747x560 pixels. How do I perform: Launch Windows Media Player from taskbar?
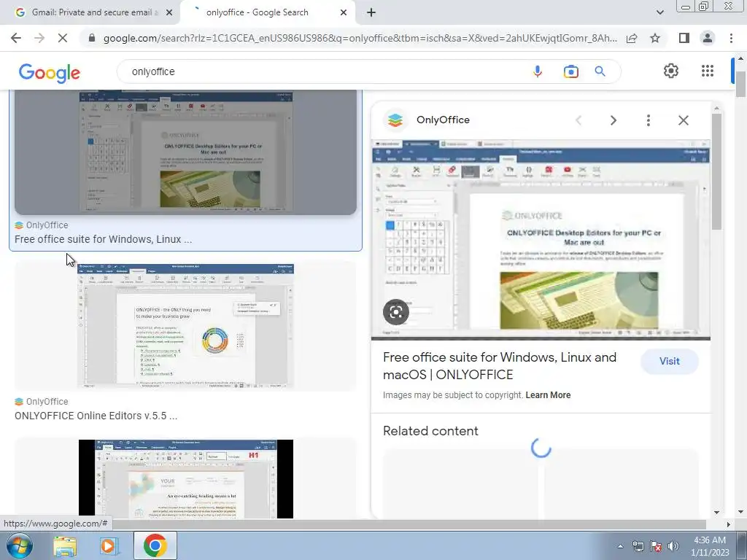(108, 546)
